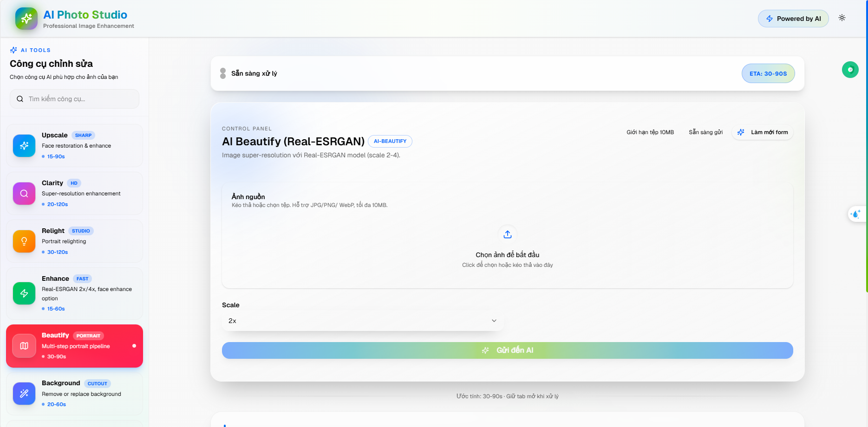Image resolution: width=868 pixels, height=427 pixels.
Task: Select the Enhance lightning tool icon
Action: 24,293
